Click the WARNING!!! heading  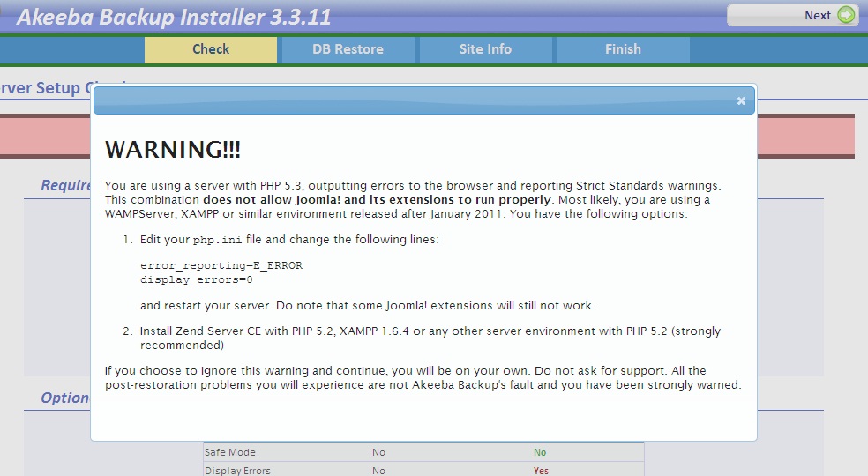(173, 150)
